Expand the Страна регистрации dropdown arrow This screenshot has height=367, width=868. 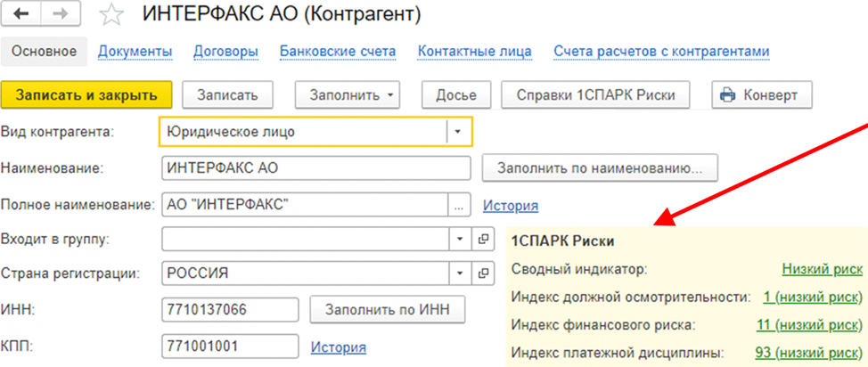point(460,273)
